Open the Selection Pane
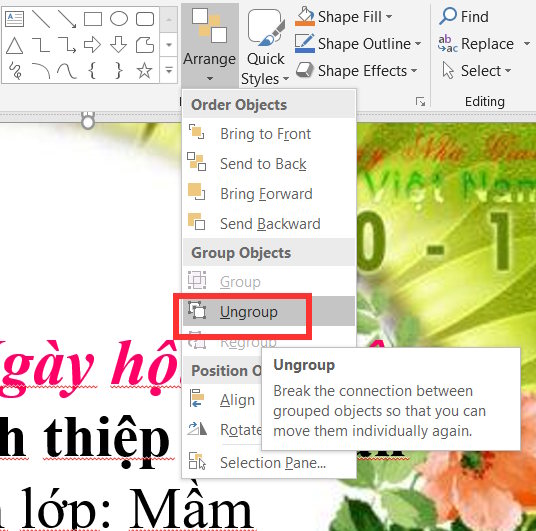The height and width of the screenshot is (531, 536). (269, 463)
